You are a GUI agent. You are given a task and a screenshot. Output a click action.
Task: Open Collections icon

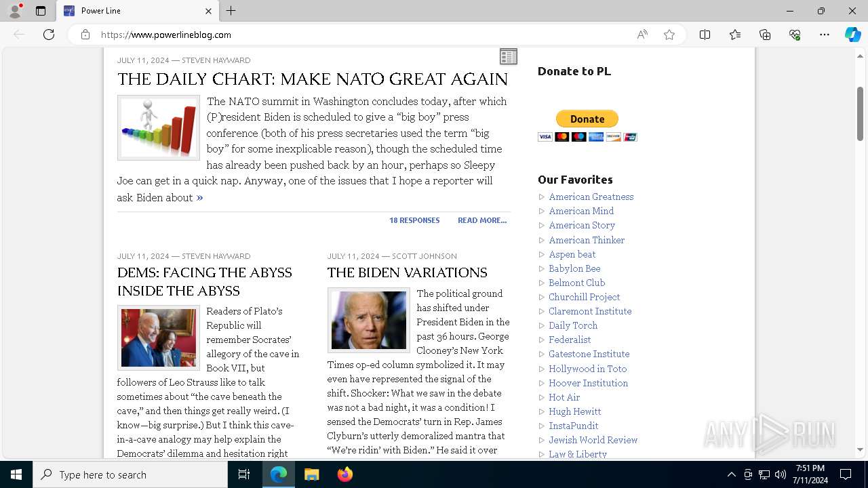[765, 35]
